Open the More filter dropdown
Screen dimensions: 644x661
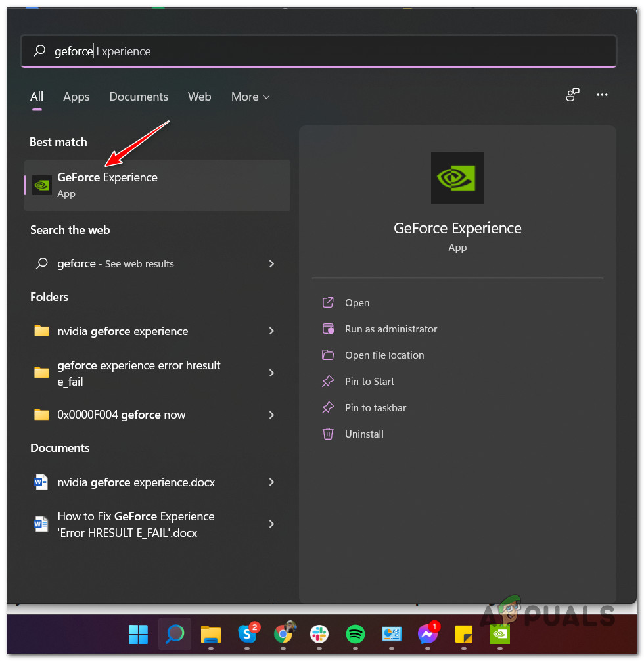pos(250,97)
